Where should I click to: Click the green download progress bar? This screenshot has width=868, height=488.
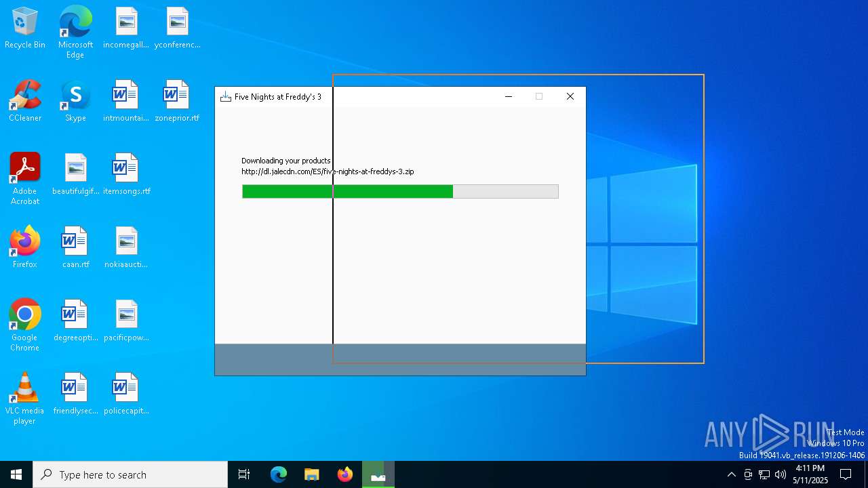point(400,191)
